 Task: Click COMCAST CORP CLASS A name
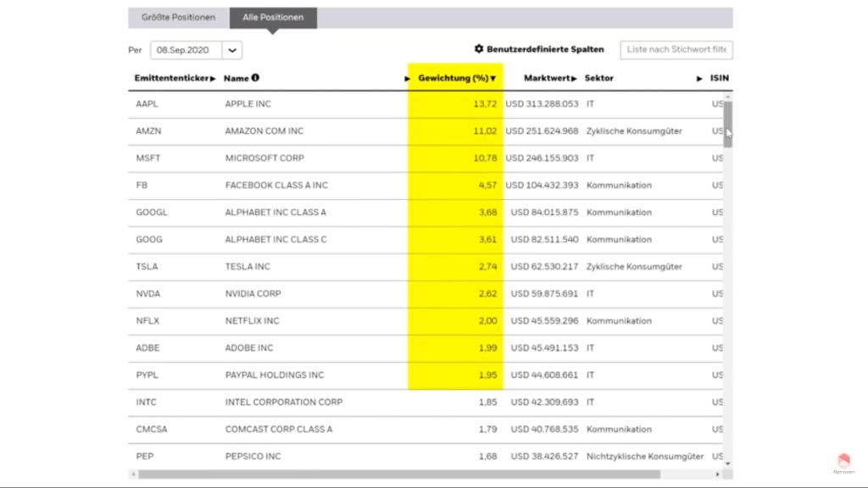coord(279,430)
